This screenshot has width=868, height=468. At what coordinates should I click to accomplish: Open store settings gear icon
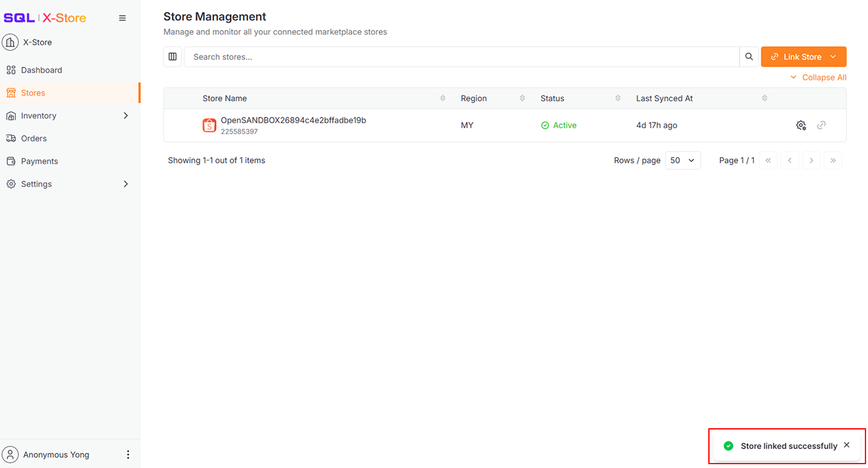(801, 125)
